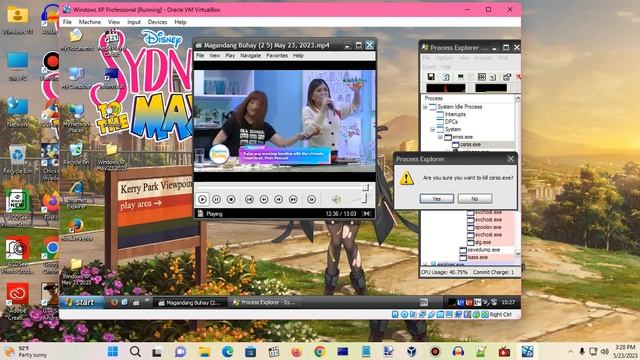The image size is (640, 360).
Task: Confirm killing csrss.exe with Yes
Action: tap(437, 199)
